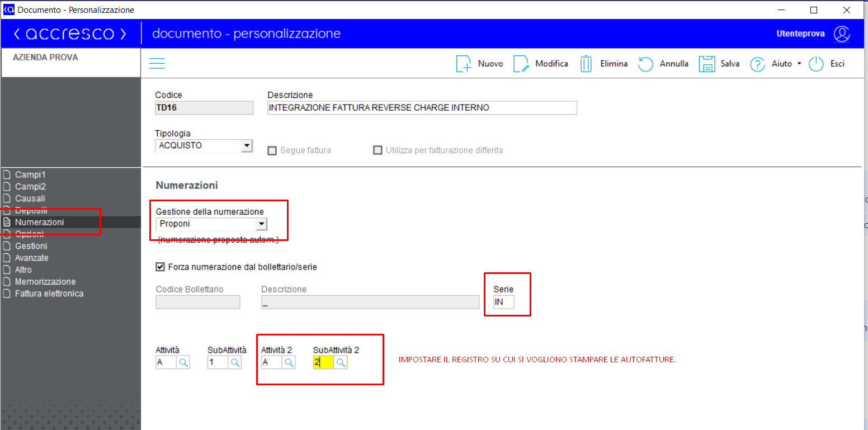Click the AZIENDA PROVA company label
868x430 pixels.
(45, 58)
